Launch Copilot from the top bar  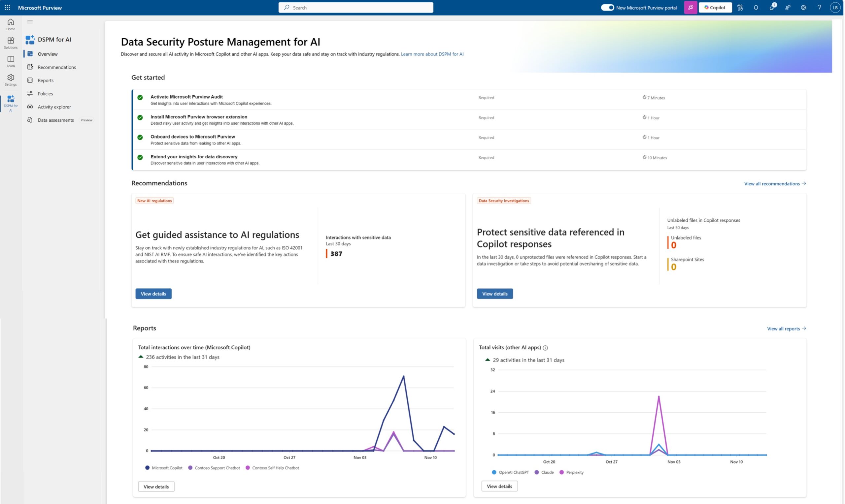715,7
